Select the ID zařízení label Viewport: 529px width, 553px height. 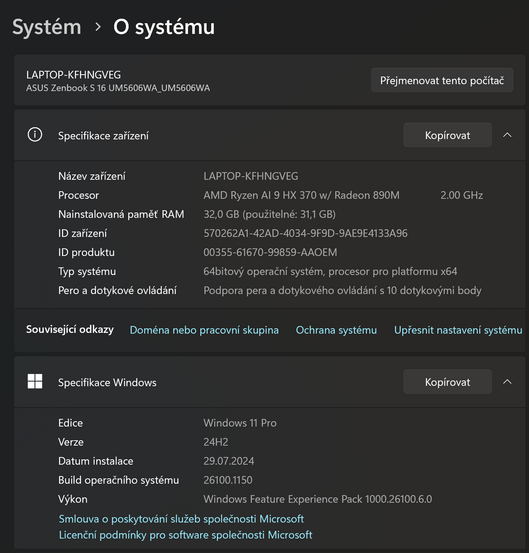82,233
